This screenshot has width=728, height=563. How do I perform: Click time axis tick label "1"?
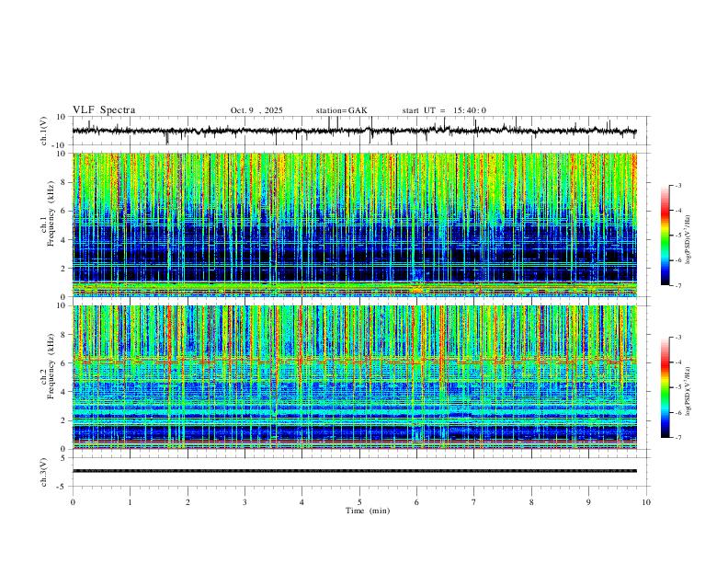[x=130, y=502]
